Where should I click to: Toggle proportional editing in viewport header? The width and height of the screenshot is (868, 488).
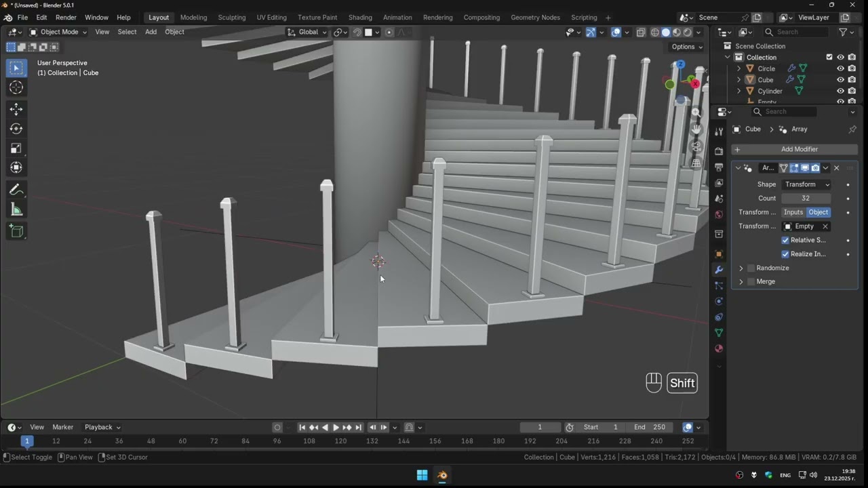point(389,32)
